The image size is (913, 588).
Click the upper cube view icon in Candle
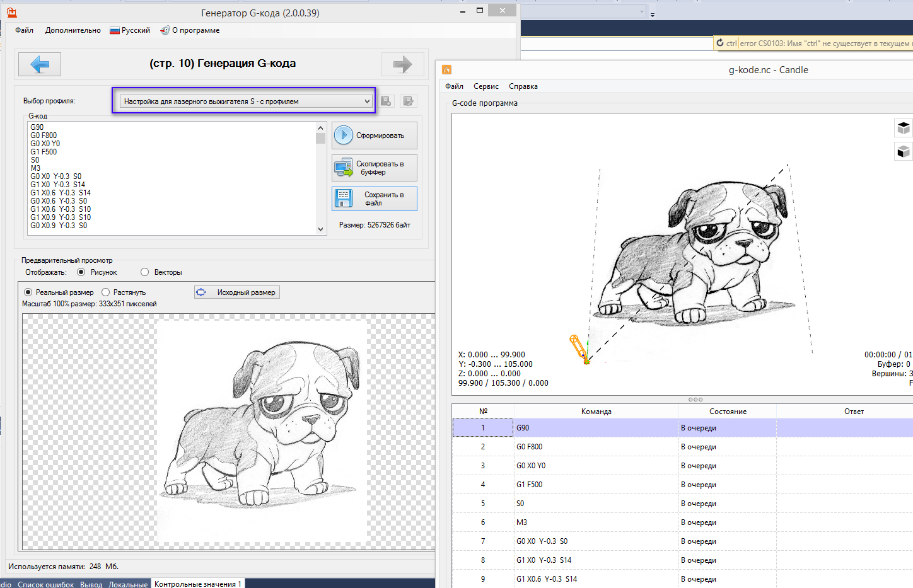tap(904, 128)
